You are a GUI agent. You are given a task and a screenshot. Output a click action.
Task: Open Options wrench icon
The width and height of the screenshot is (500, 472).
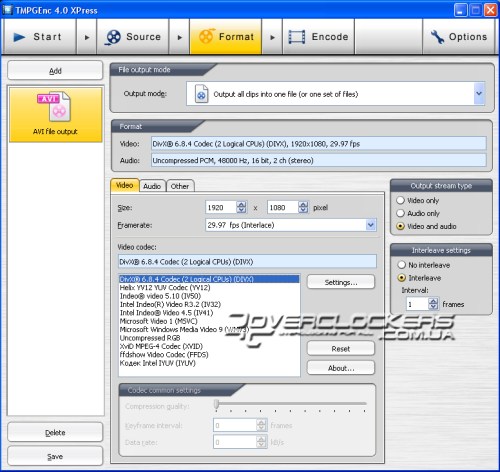[437, 37]
